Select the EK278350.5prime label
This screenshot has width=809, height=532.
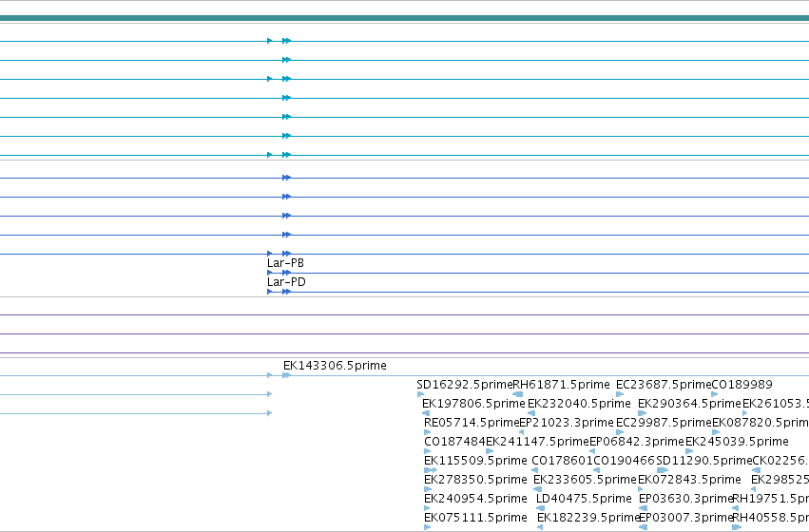475,480
